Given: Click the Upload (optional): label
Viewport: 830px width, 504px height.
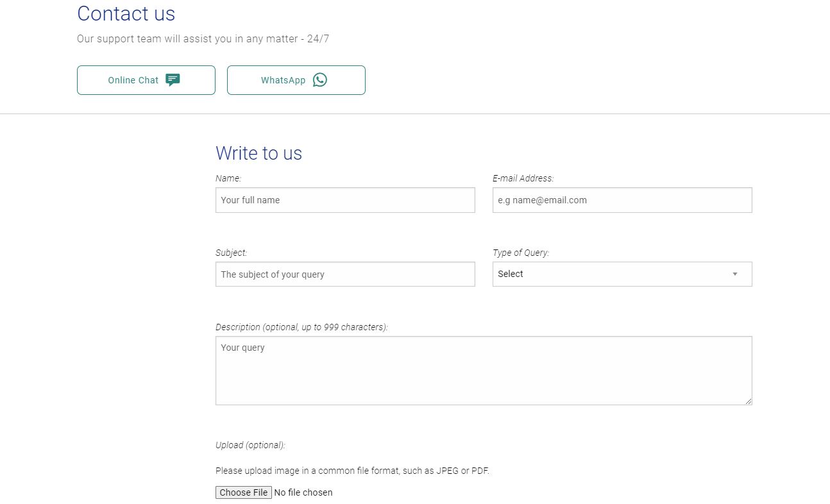Looking at the screenshot, I should pos(250,445).
